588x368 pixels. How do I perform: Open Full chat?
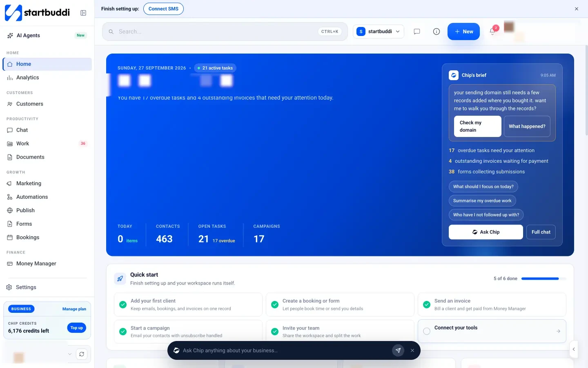tap(541, 232)
